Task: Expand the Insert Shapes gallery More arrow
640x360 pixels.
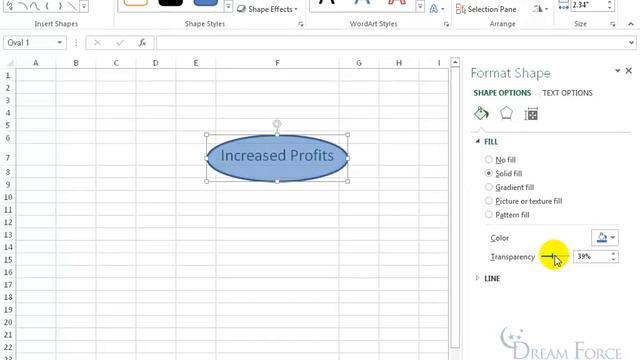Action: click(x=84, y=6)
